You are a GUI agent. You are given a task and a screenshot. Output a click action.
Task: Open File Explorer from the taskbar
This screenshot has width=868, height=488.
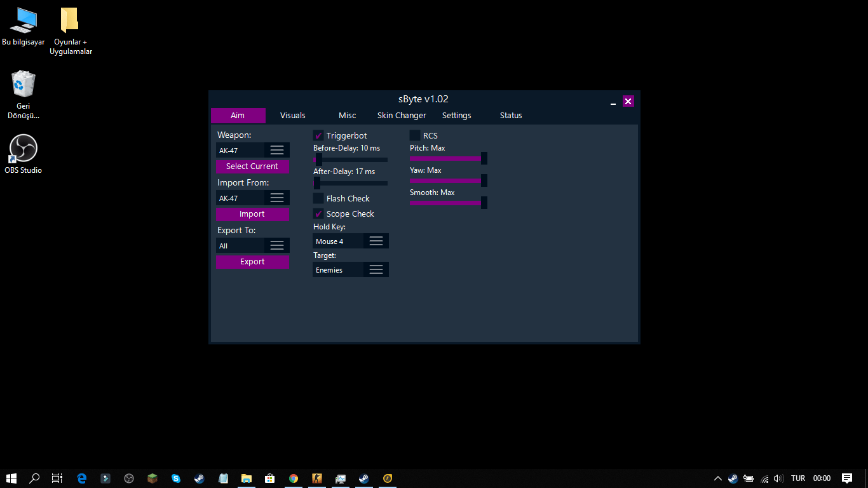click(247, 478)
